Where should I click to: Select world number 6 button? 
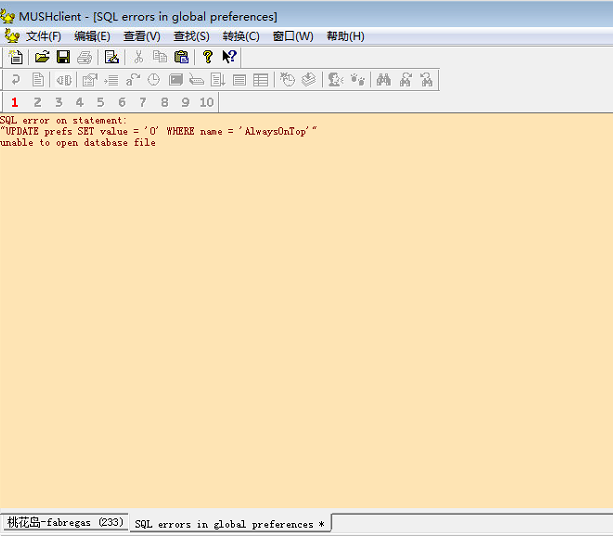[x=122, y=102]
